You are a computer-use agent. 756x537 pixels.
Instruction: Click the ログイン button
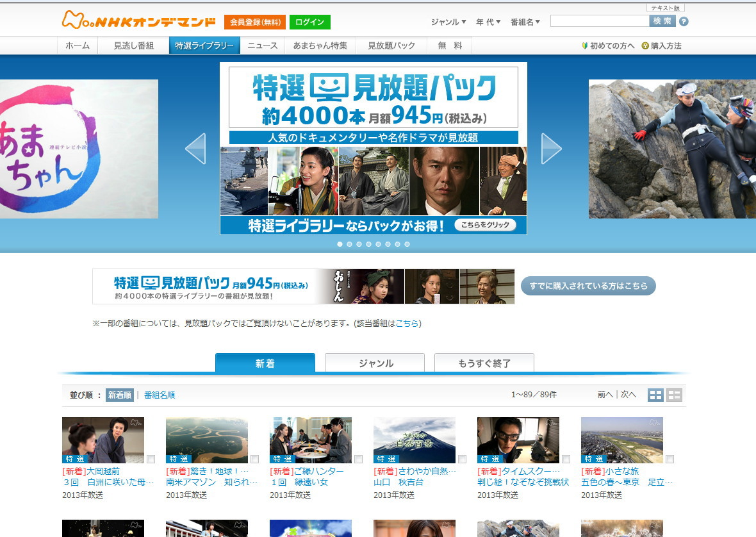[x=310, y=22]
